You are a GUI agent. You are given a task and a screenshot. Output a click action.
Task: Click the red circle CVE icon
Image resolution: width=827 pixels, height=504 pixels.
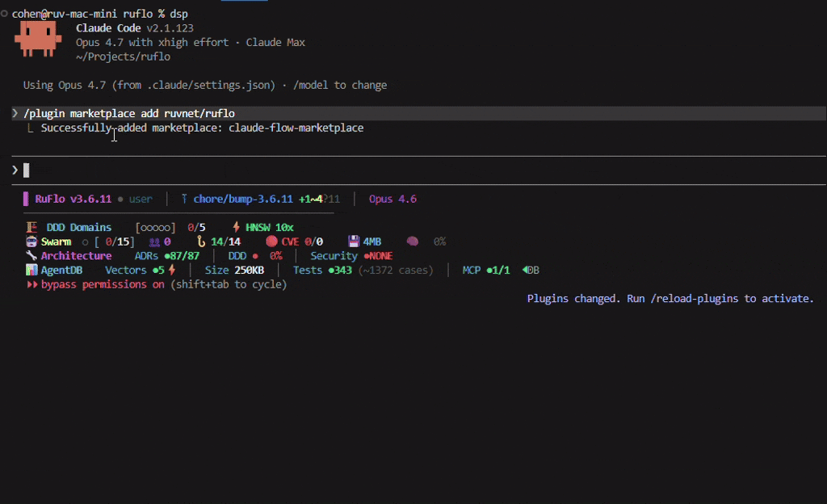click(x=271, y=241)
